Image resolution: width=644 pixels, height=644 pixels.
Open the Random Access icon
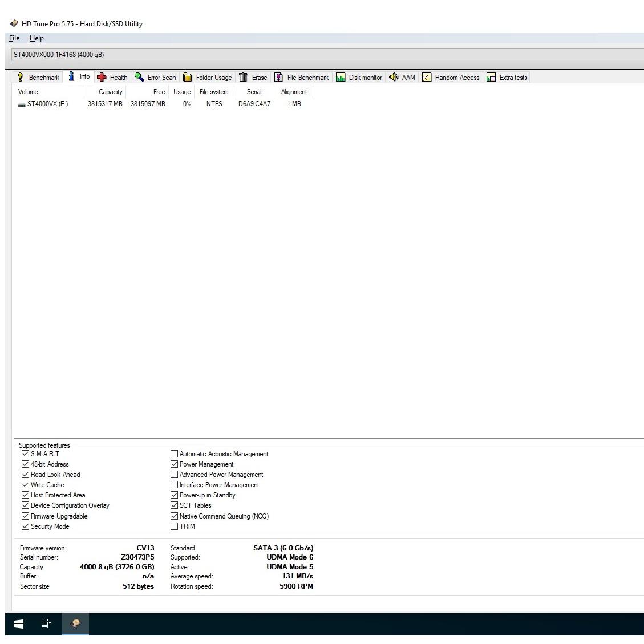pyautogui.click(x=427, y=78)
